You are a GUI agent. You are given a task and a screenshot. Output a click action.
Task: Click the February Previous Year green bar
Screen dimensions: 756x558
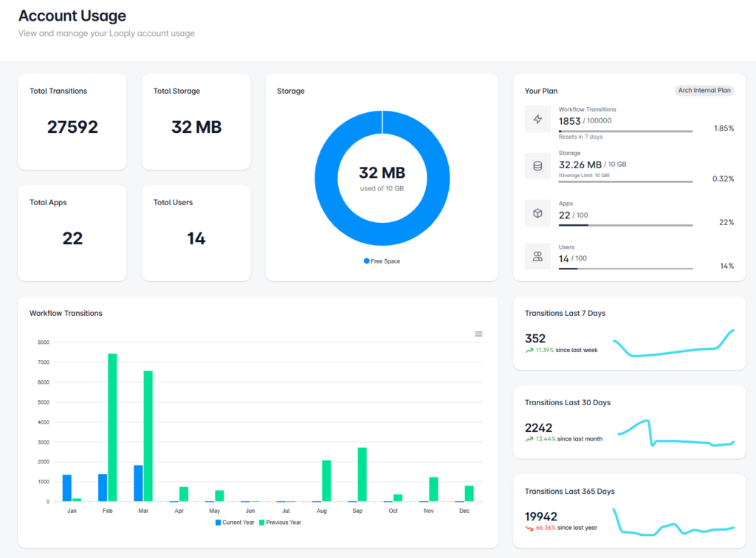click(x=112, y=428)
